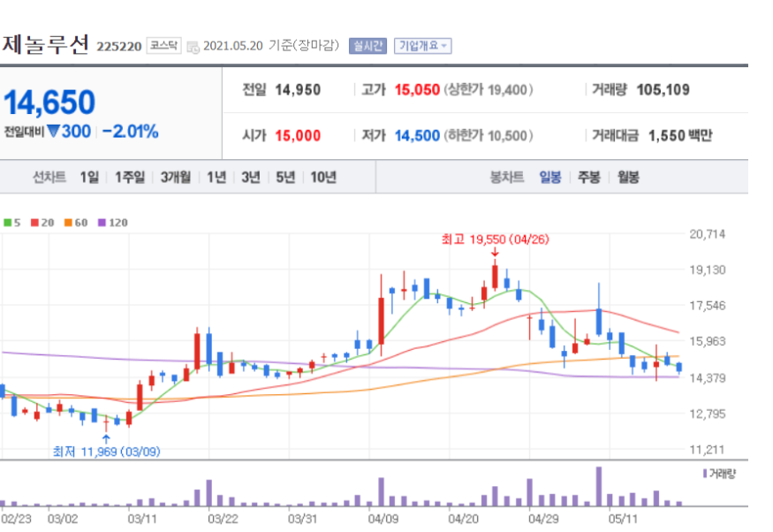Click the purple 120-day moving average swatch
773x532 pixels.
point(102,223)
